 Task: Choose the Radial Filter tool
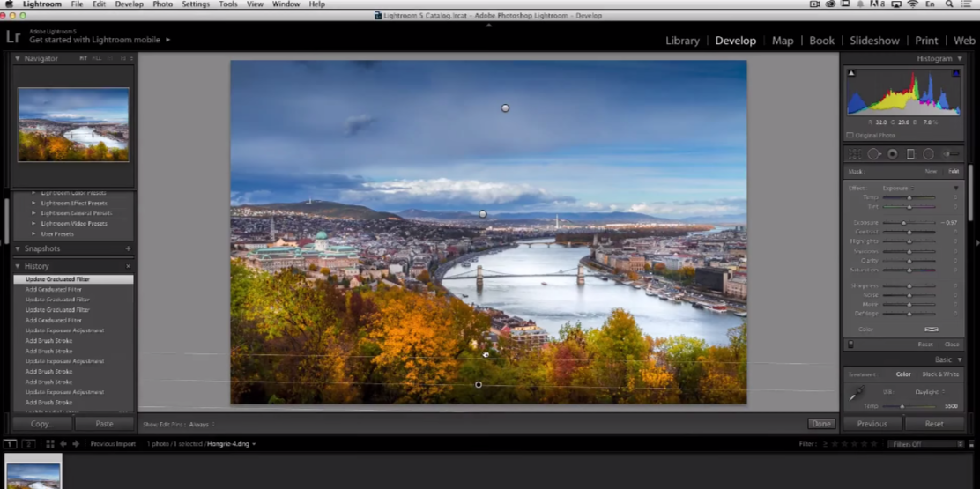coord(928,154)
